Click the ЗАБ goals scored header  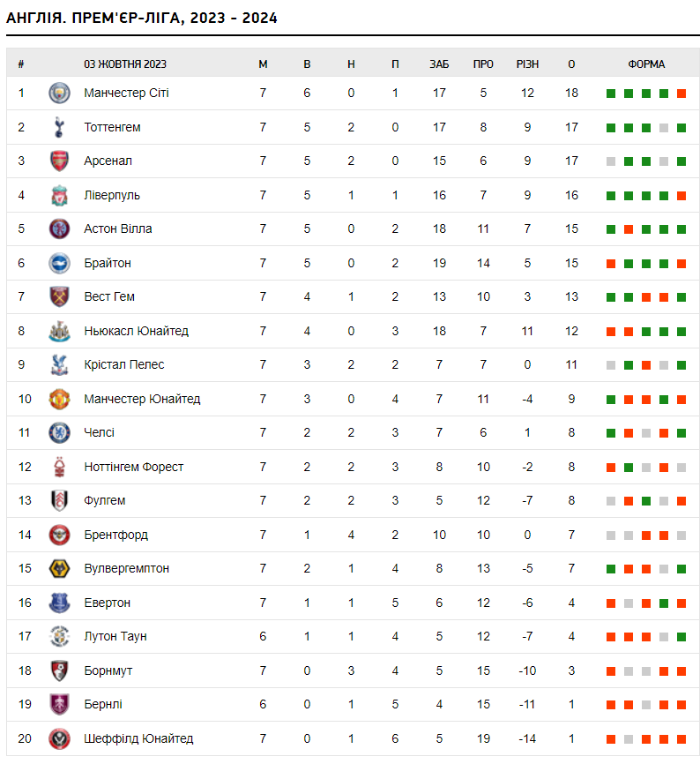pyautogui.click(x=439, y=64)
